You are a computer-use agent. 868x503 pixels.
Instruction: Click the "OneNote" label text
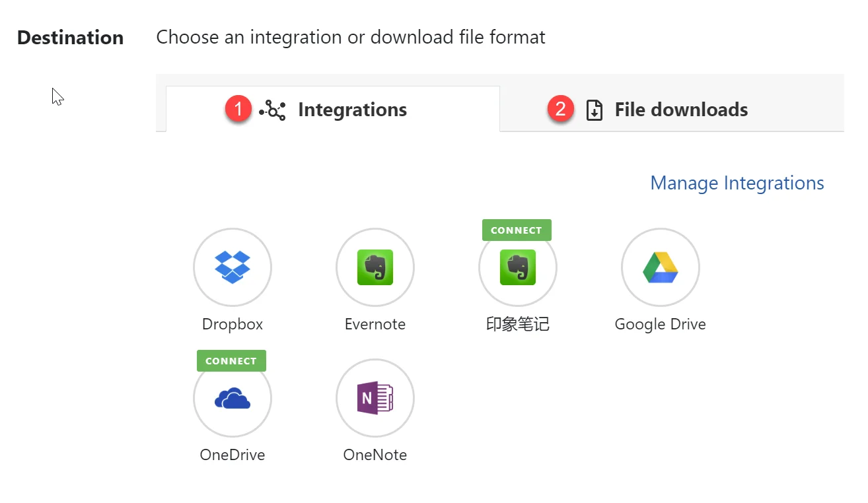click(375, 455)
